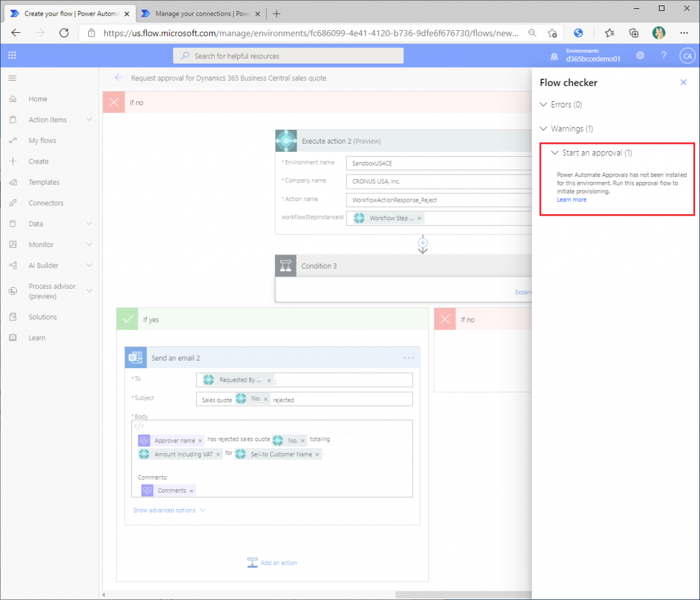
Task: Open the browser Favorites list icon
Action: [x=609, y=33]
